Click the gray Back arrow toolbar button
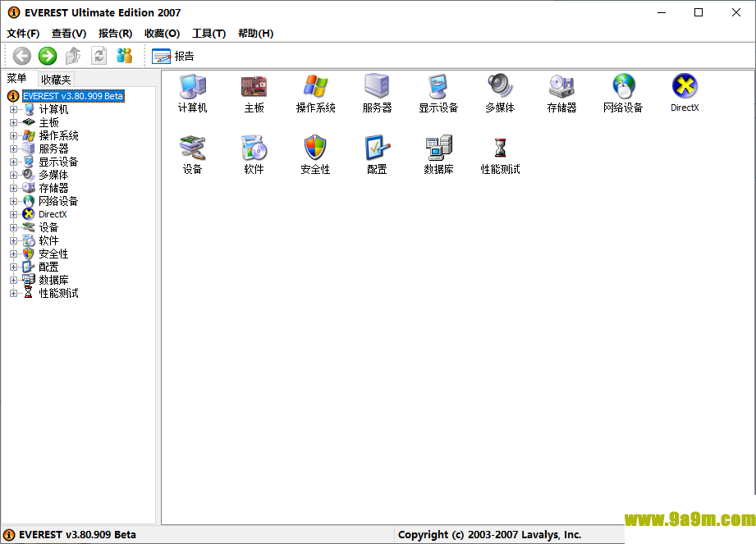The image size is (756, 544). click(x=21, y=56)
